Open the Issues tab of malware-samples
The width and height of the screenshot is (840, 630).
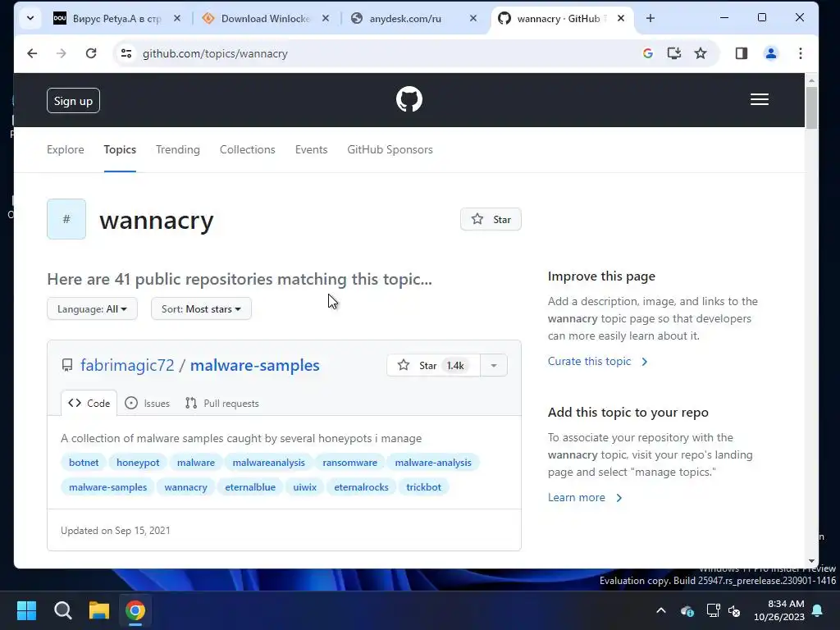click(148, 404)
